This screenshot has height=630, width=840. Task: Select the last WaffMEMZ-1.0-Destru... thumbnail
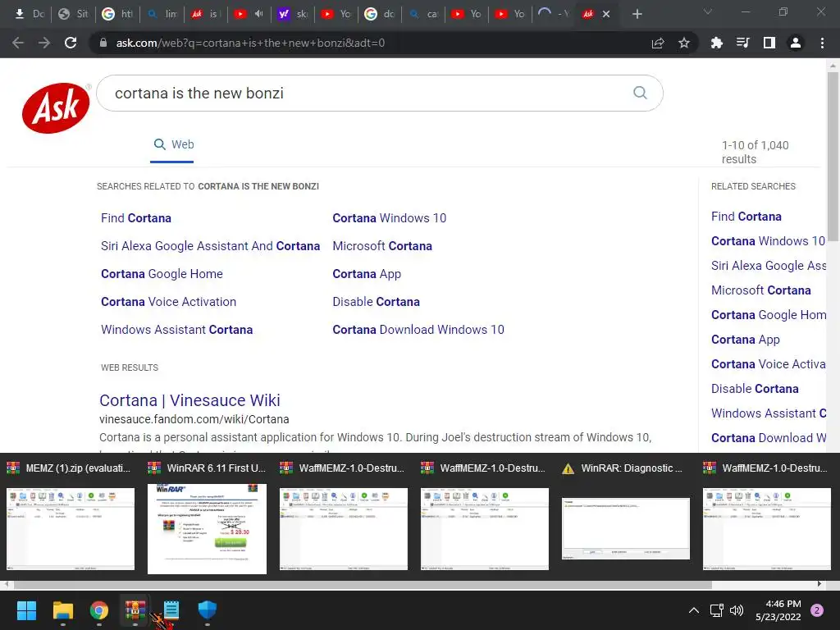767,518
